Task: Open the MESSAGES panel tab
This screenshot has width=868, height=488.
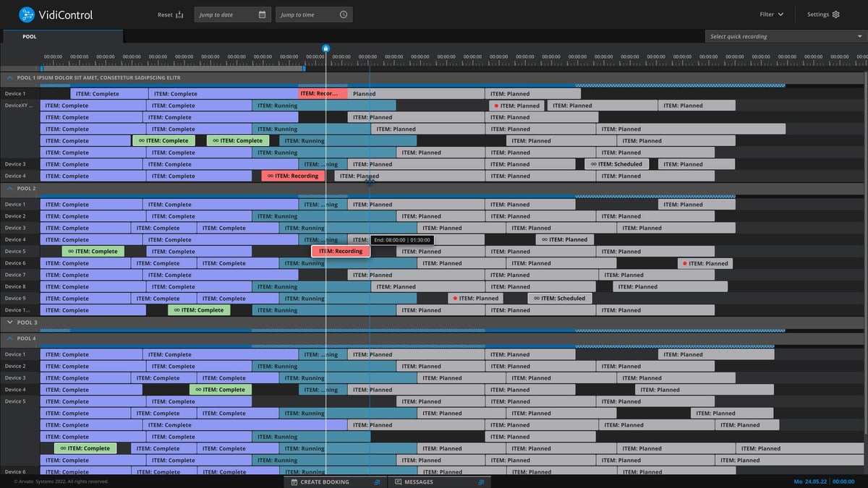Action: tap(439, 481)
